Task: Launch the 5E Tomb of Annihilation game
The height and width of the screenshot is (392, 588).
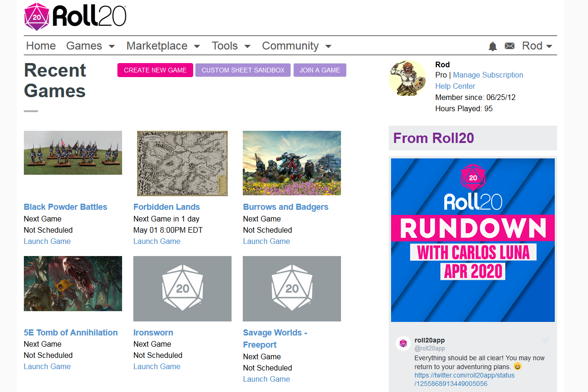Action: (x=47, y=366)
